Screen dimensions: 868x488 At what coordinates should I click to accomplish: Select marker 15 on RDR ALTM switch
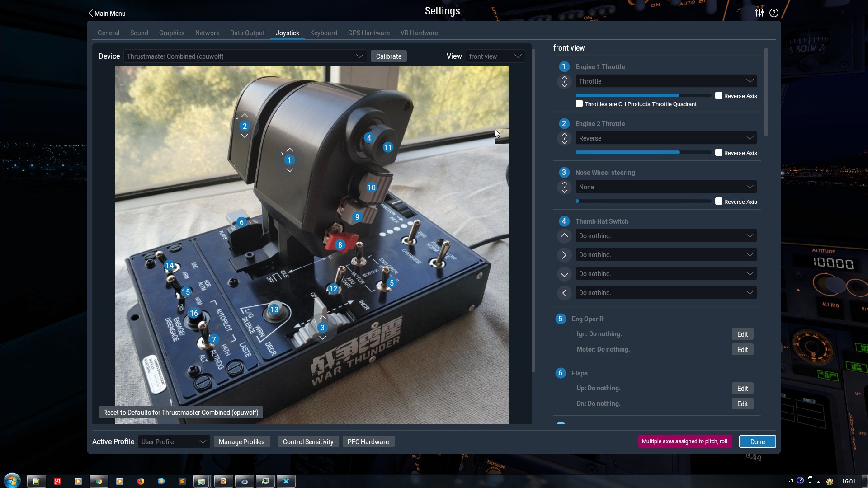coord(186,292)
